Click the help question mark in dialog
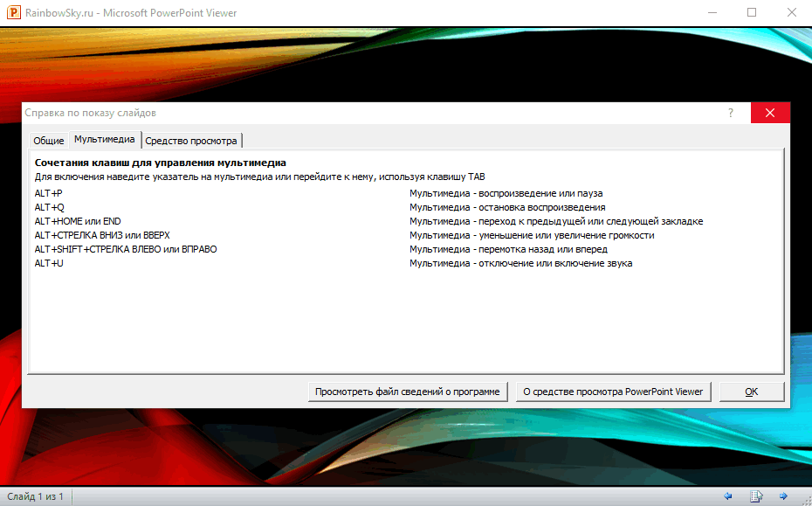This screenshot has height=506, width=812. 731,113
